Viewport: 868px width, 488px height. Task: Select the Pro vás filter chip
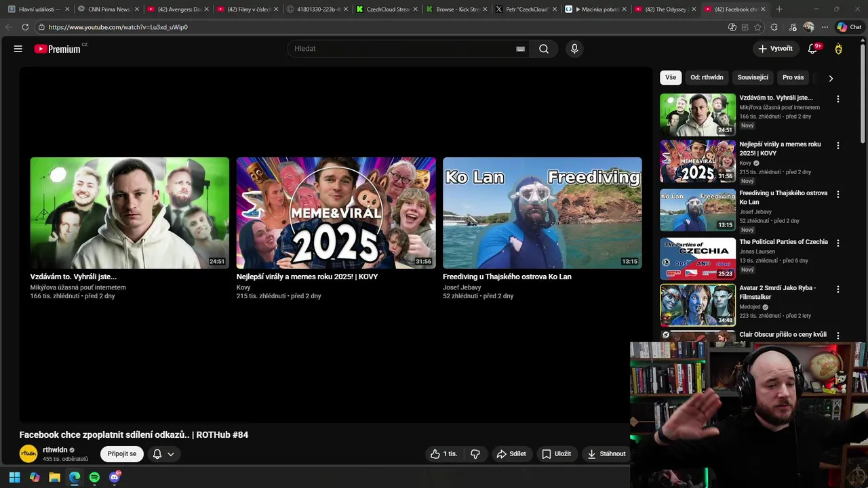coord(793,77)
